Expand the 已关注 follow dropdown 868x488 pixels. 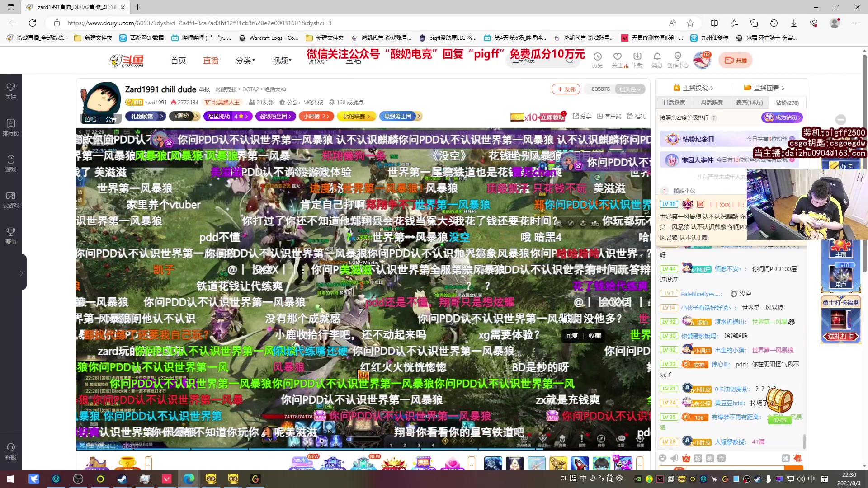[x=630, y=89]
